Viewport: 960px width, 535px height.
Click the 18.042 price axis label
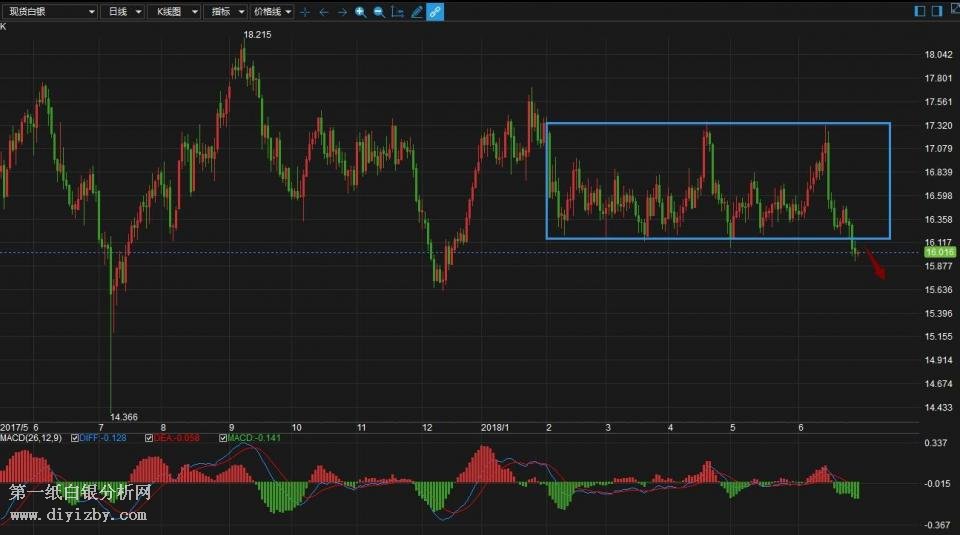click(x=938, y=54)
